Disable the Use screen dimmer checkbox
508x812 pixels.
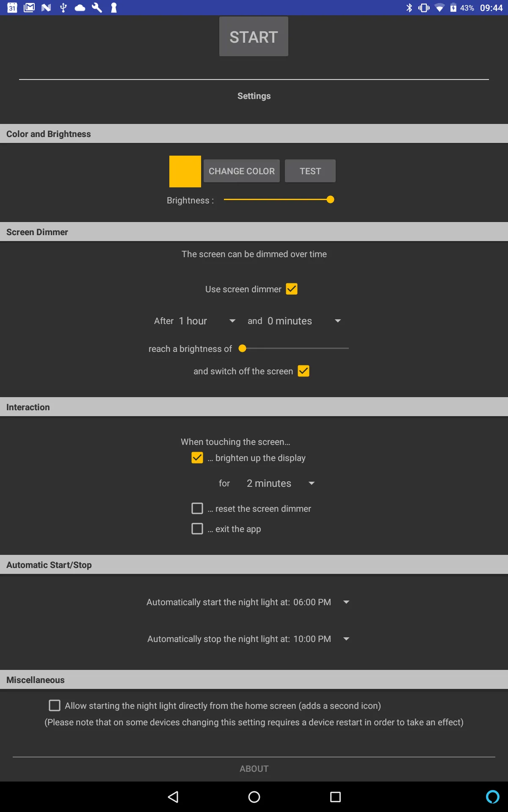click(x=292, y=289)
